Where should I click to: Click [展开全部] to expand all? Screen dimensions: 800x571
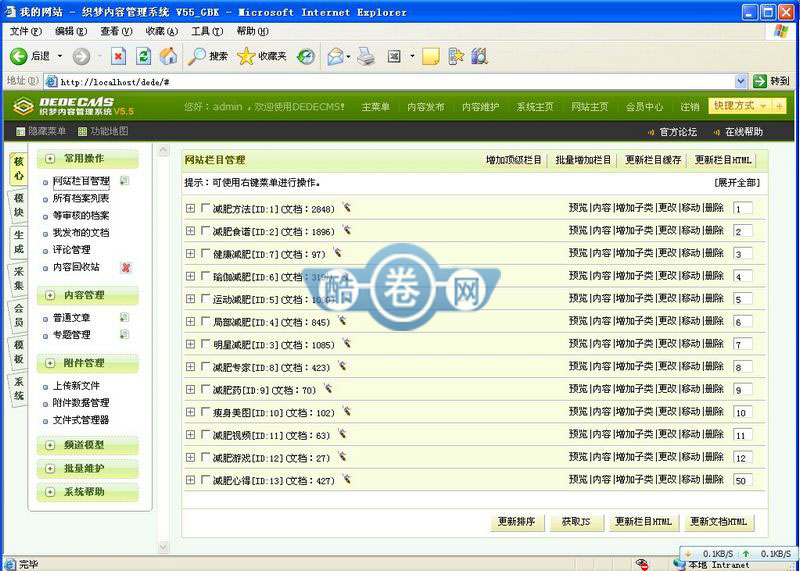[737, 183]
